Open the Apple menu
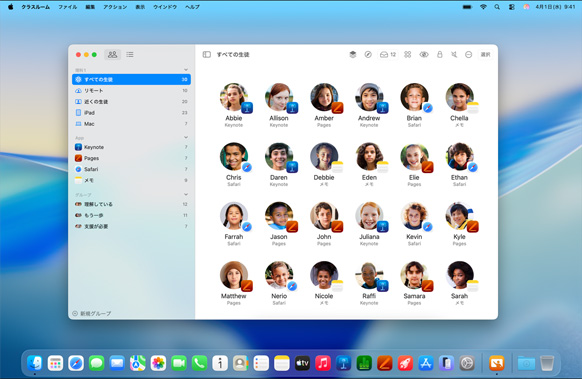 click(10, 7)
